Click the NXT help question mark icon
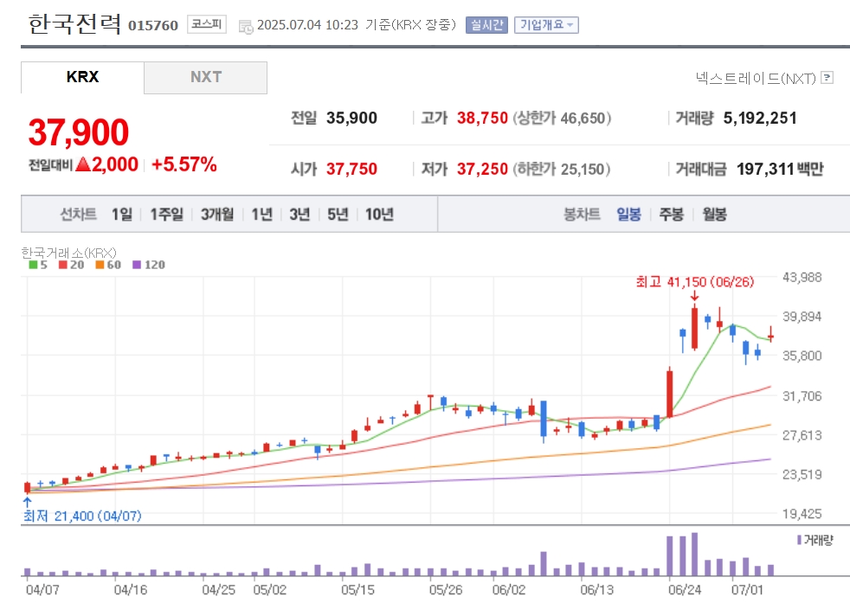The height and width of the screenshot is (616, 850). (827, 78)
